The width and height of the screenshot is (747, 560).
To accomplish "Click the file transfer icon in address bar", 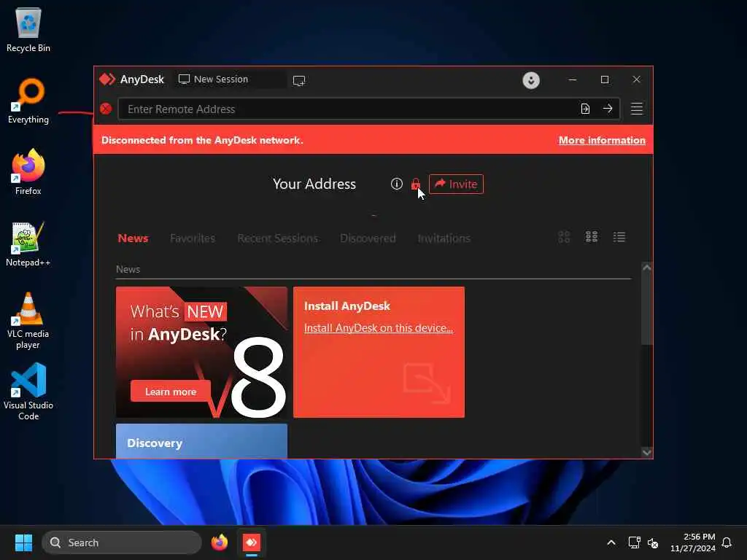I will 585,109.
